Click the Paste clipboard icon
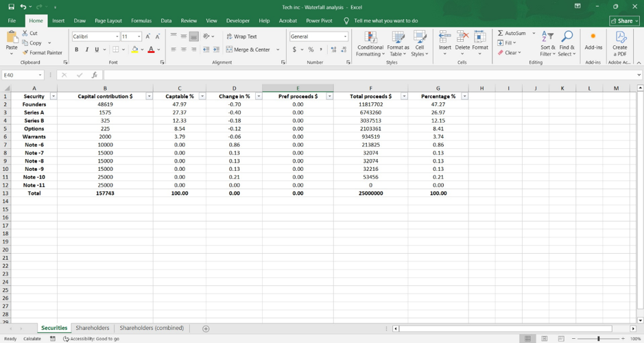Viewport: 644px width, 343px height. click(12, 37)
